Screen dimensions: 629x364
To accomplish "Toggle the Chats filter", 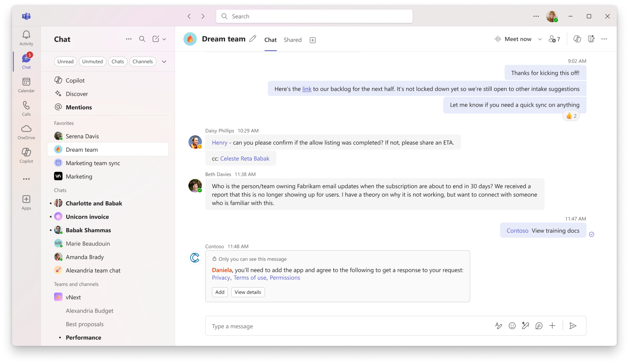I will 118,62.
